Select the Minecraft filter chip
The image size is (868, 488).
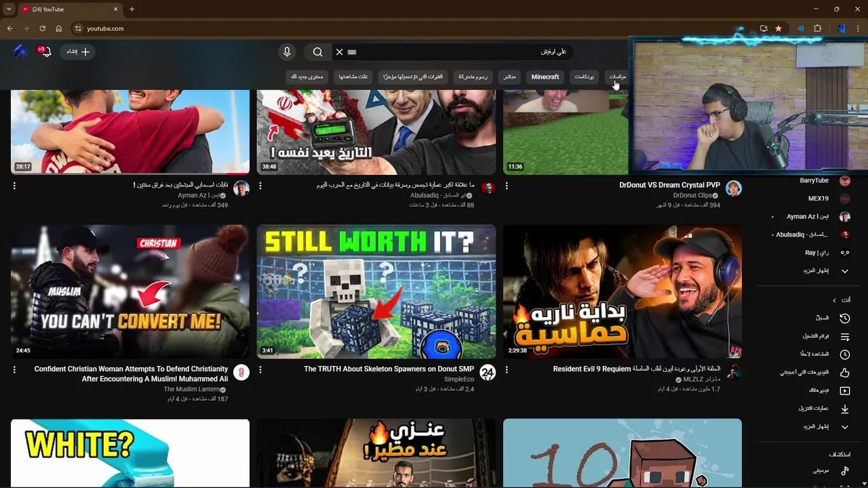pyautogui.click(x=545, y=77)
